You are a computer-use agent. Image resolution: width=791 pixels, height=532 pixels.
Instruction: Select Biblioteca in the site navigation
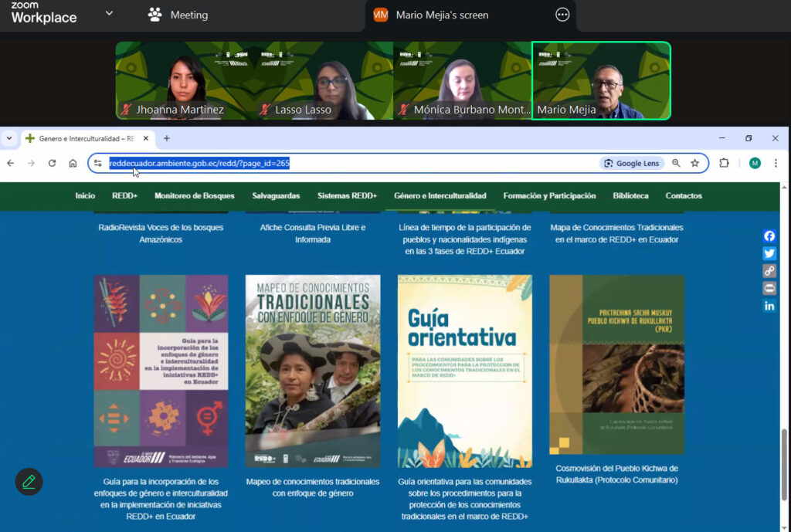click(x=630, y=196)
